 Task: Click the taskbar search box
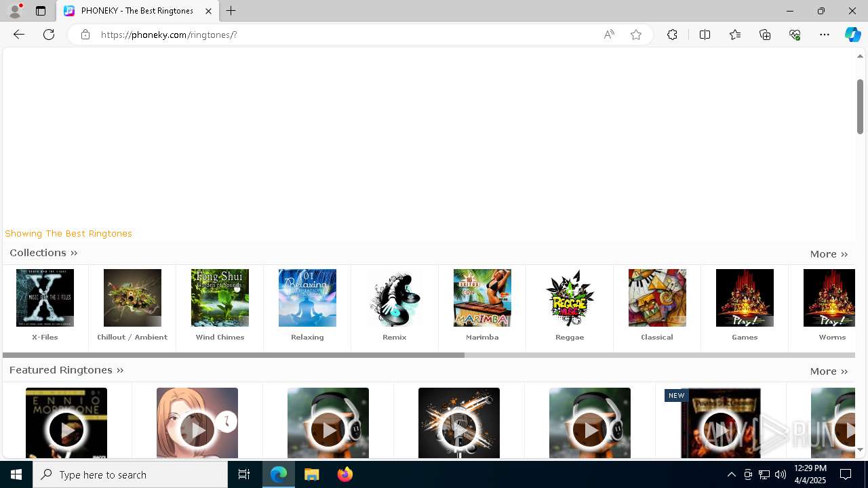pos(130,474)
